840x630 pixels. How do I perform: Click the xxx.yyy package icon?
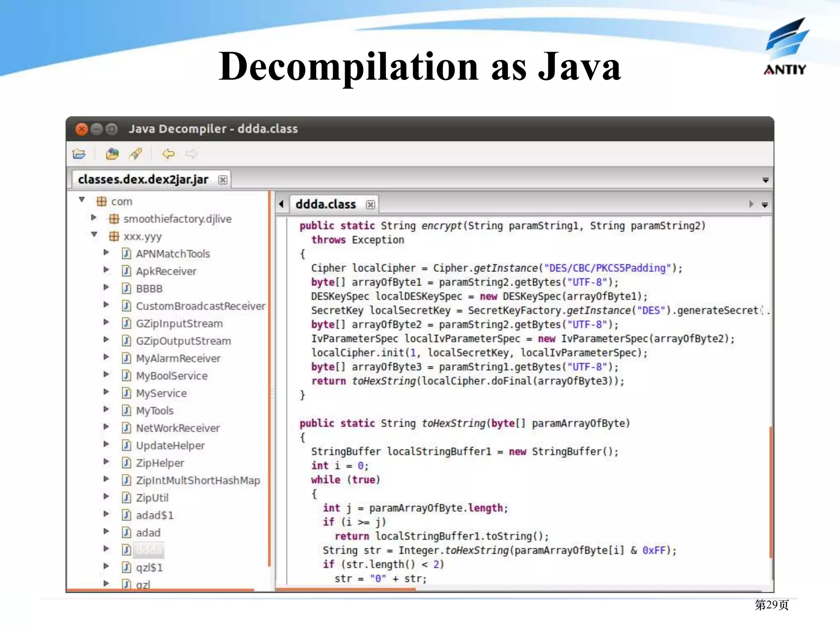(x=114, y=236)
